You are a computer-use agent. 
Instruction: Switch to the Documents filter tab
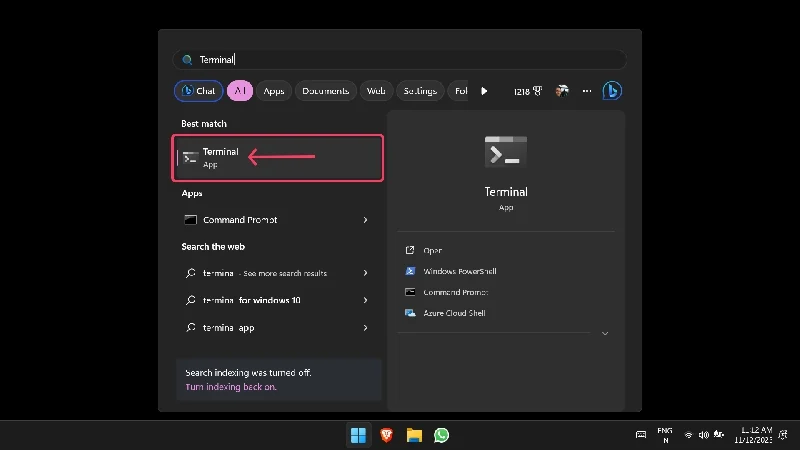pos(326,91)
